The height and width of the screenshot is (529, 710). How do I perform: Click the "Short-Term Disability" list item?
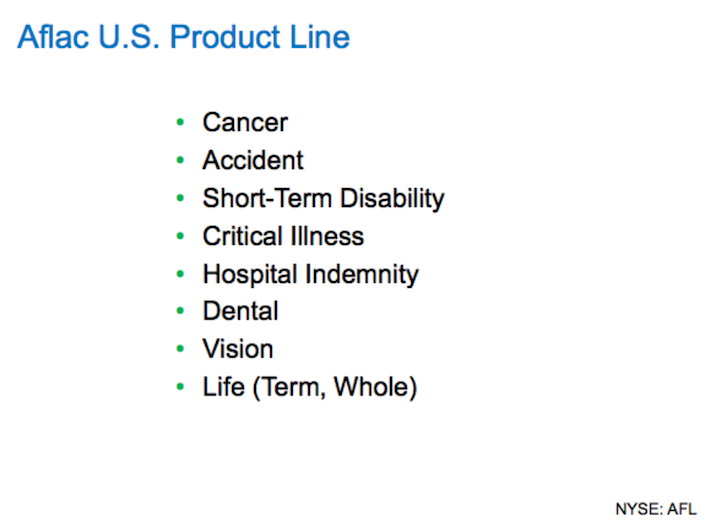tap(323, 198)
